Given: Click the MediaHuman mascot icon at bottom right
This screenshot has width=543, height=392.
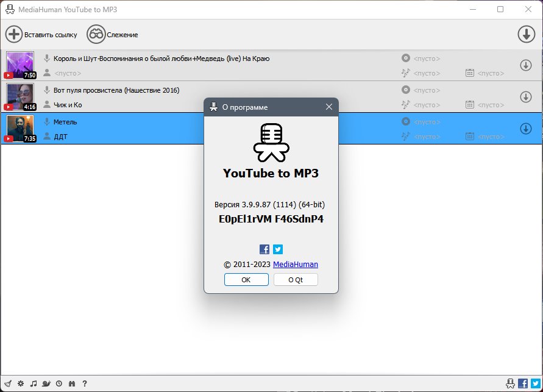Looking at the screenshot, I should point(510,383).
